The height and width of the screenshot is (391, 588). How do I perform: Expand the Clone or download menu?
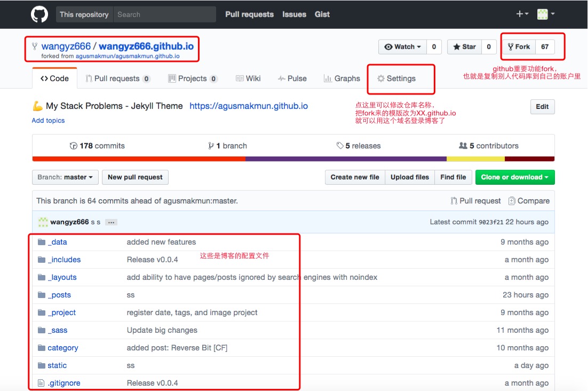point(515,177)
